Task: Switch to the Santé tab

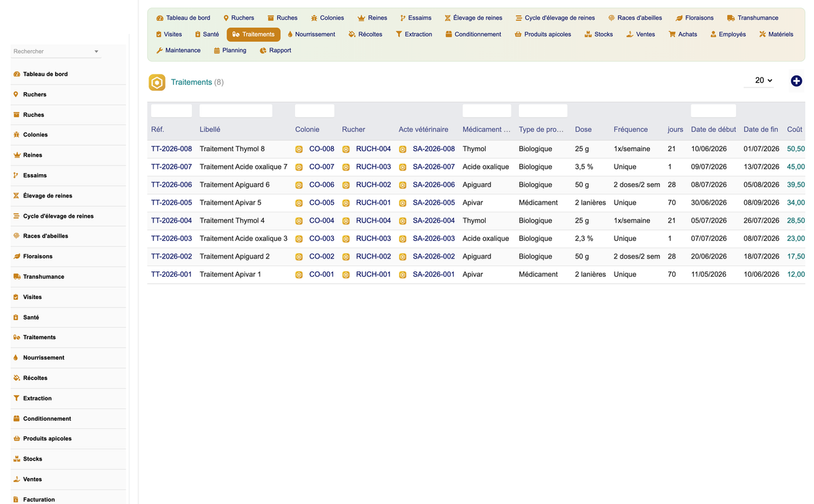Action: tap(206, 34)
